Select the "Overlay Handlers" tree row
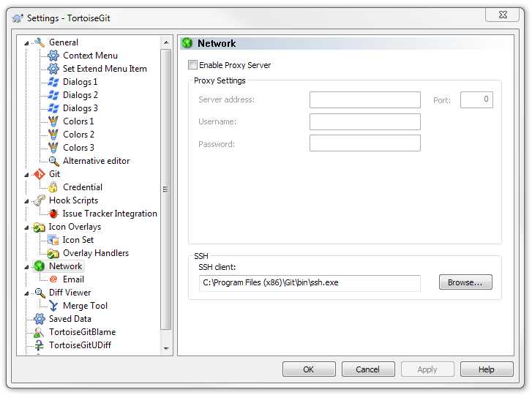This screenshot has height=395, width=532. (x=96, y=253)
